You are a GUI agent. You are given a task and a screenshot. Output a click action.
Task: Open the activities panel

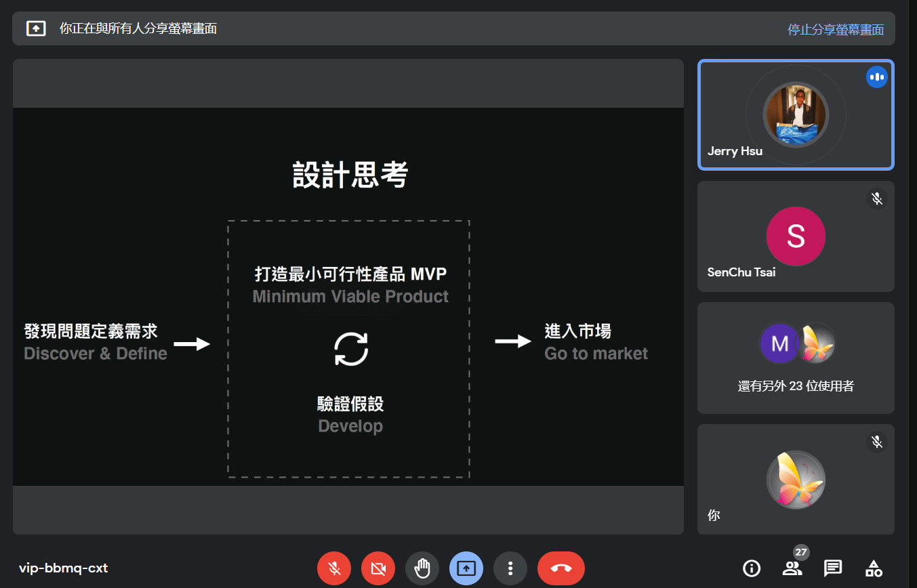click(x=874, y=568)
